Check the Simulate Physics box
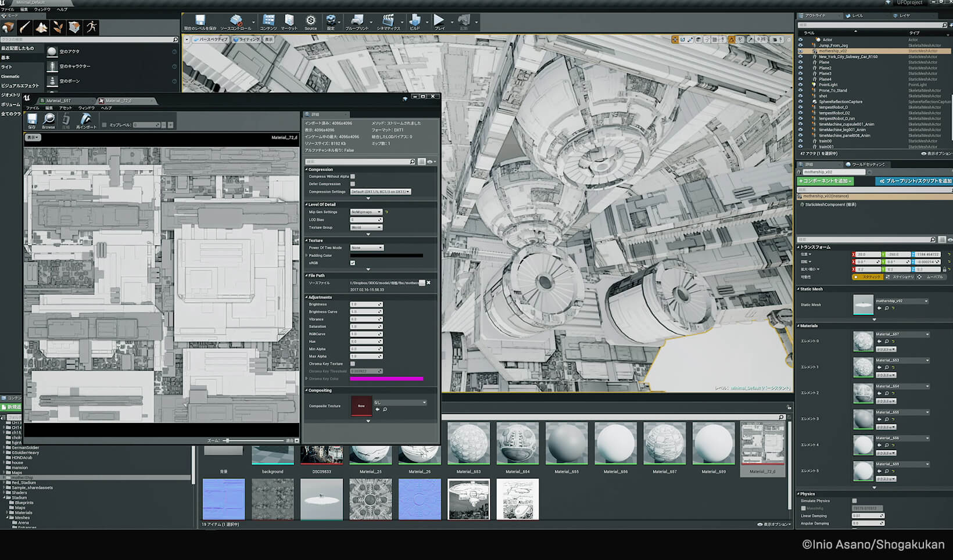 (854, 500)
